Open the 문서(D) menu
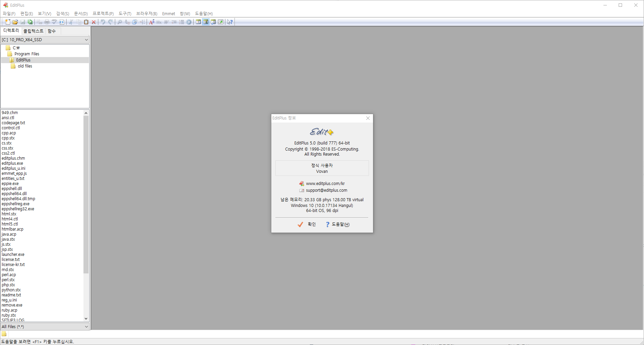 point(81,14)
